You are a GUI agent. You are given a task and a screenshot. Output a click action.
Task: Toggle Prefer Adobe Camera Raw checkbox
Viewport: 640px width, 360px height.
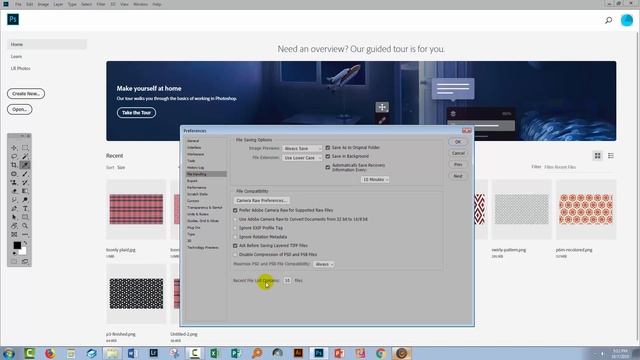(x=235, y=210)
